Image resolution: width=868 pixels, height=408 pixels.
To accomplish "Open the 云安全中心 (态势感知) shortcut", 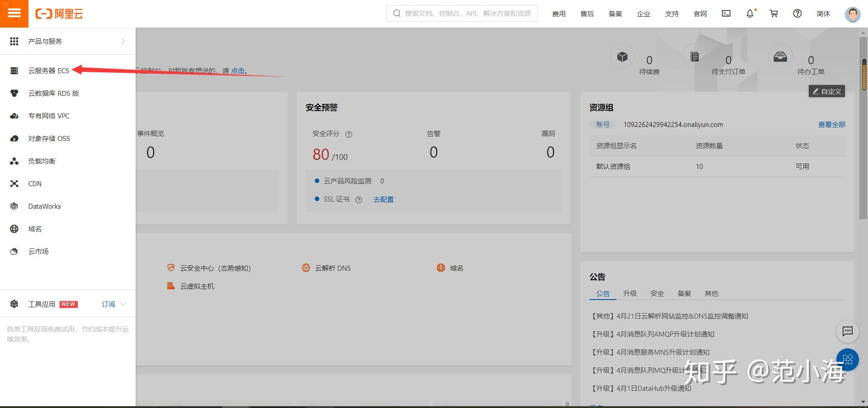I will pos(215,268).
